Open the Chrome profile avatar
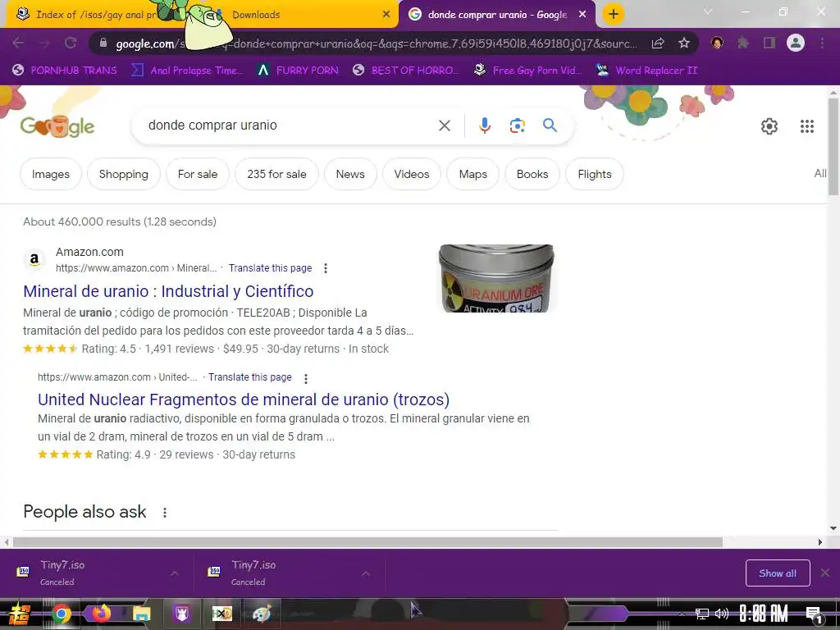The width and height of the screenshot is (840, 630). [796, 43]
